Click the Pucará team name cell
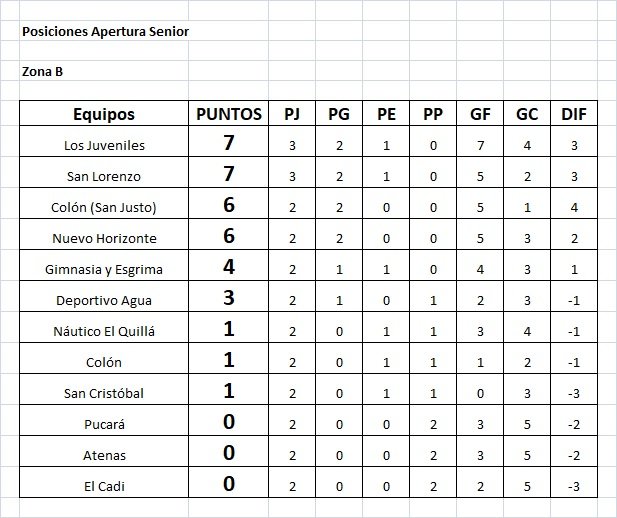The image size is (617, 518). (x=104, y=420)
